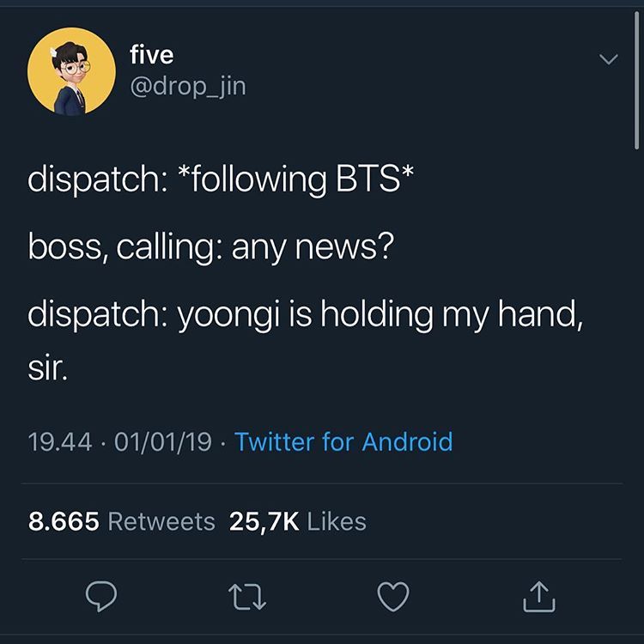Image resolution: width=644 pixels, height=644 pixels.
Task: Select the Retweets label
Action: 161,521
